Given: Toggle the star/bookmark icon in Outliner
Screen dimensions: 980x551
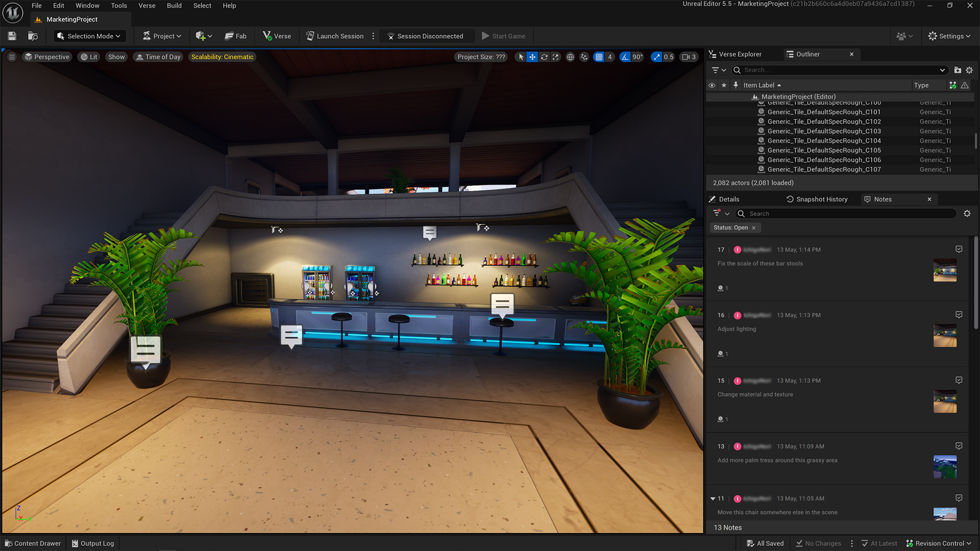Looking at the screenshot, I should pos(724,85).
